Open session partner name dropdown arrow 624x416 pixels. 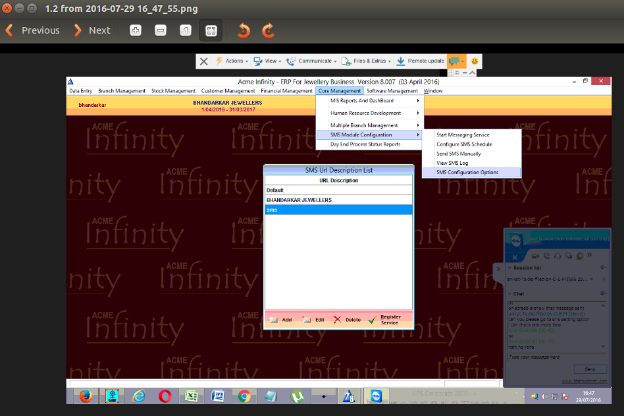click(x=592, y=279)
